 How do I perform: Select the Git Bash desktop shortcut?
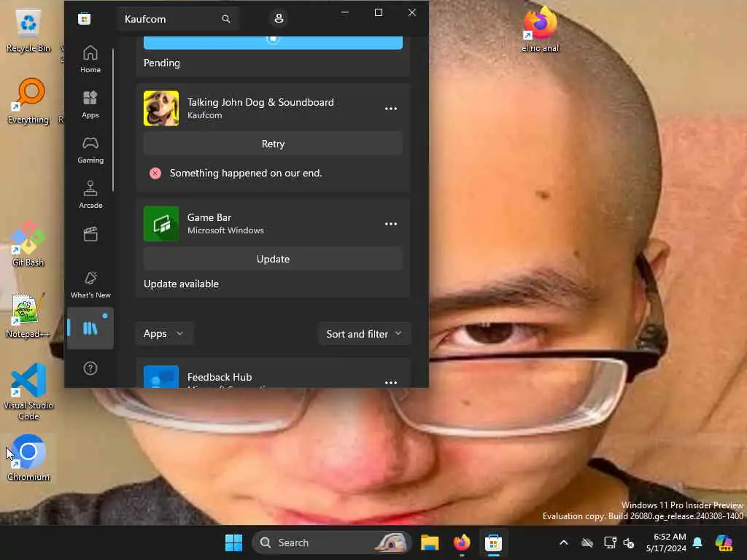(x=28, y=244)
